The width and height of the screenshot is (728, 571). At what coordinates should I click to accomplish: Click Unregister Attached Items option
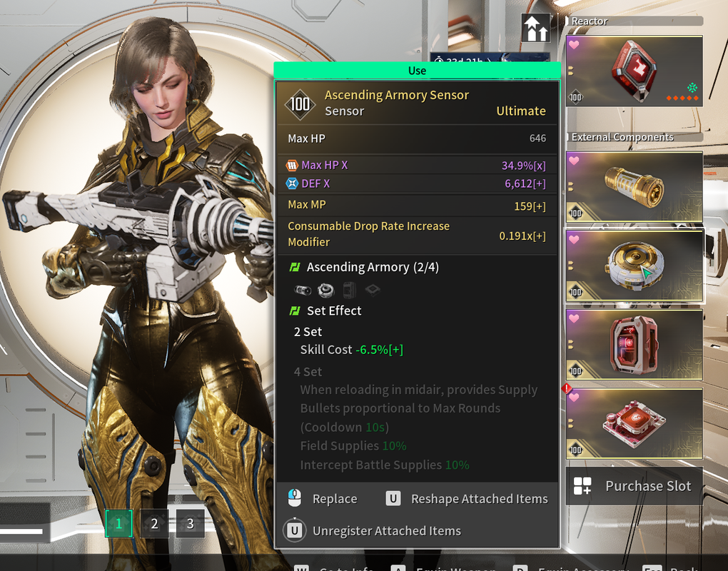(387, 530)
